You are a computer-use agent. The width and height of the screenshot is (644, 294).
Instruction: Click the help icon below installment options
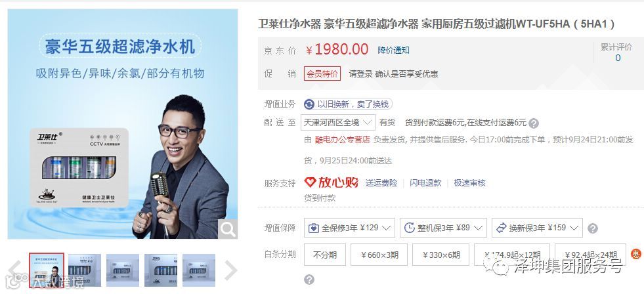click(x=309, y=280)
